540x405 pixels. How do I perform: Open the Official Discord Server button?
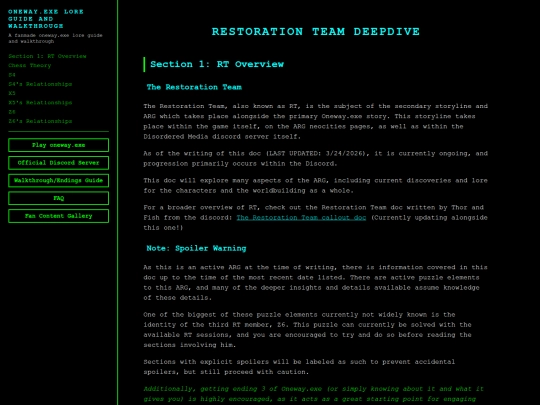coord(59,163)
